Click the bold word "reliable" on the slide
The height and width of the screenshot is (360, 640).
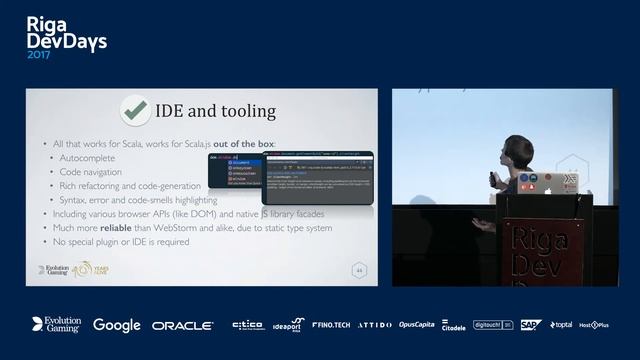116,228
